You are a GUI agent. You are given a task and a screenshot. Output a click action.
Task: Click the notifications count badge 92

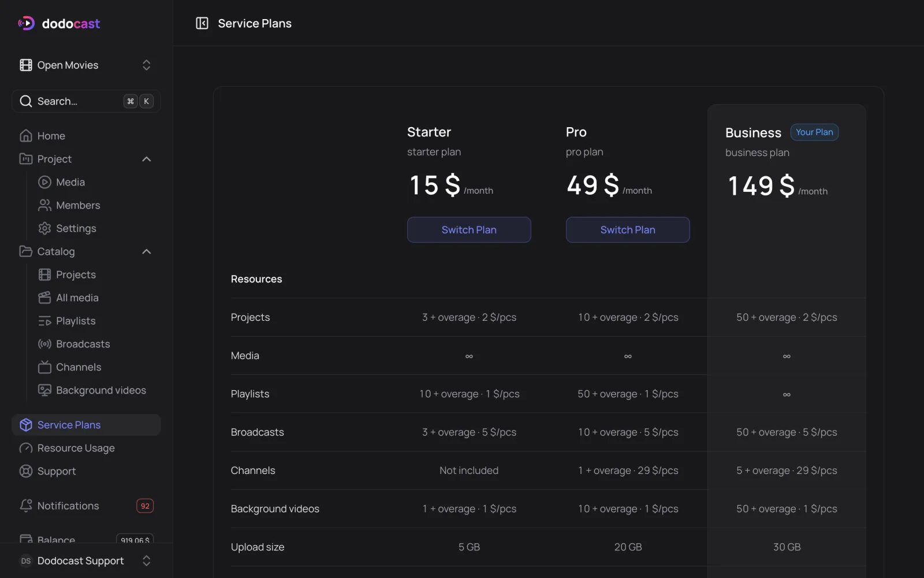(145, 506)
